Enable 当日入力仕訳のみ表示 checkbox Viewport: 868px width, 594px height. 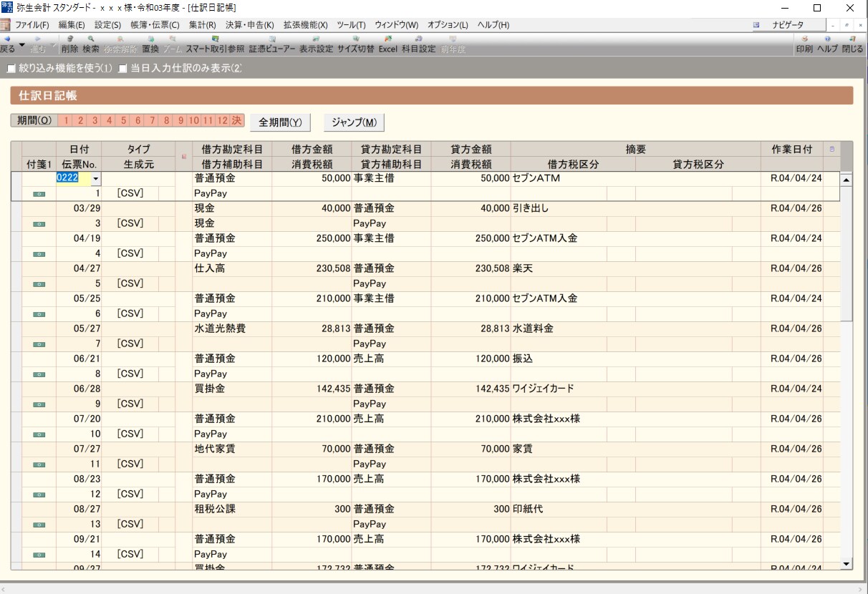point(123,69)
